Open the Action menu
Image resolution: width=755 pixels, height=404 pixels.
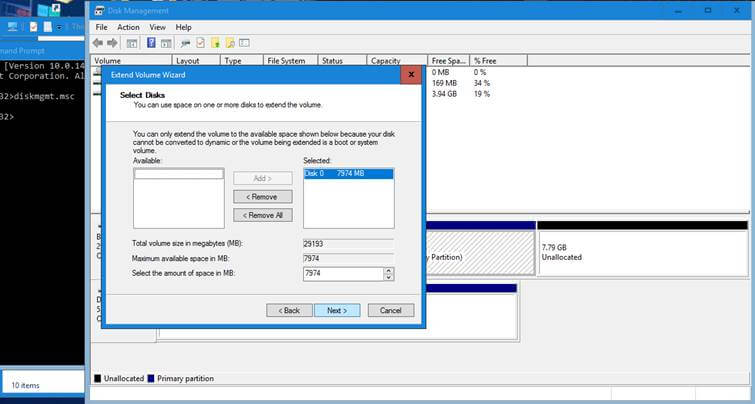(128, 27)
